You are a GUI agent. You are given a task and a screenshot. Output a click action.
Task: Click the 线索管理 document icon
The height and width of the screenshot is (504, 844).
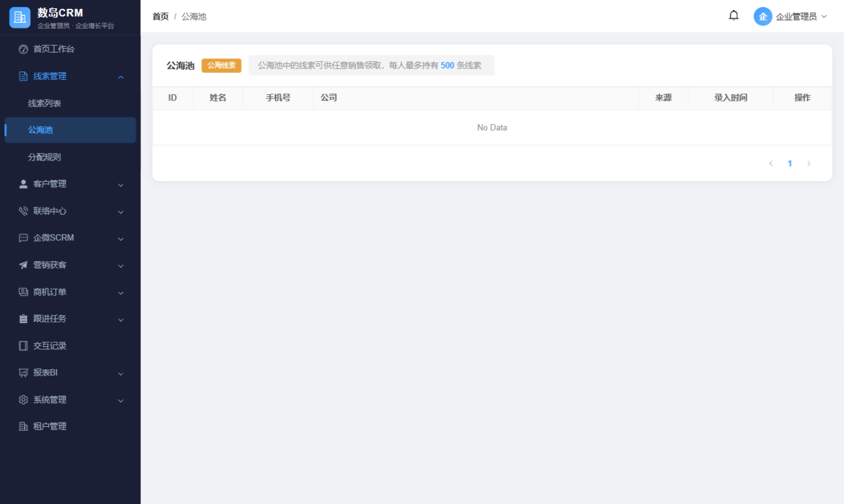(x=23, y=76)
